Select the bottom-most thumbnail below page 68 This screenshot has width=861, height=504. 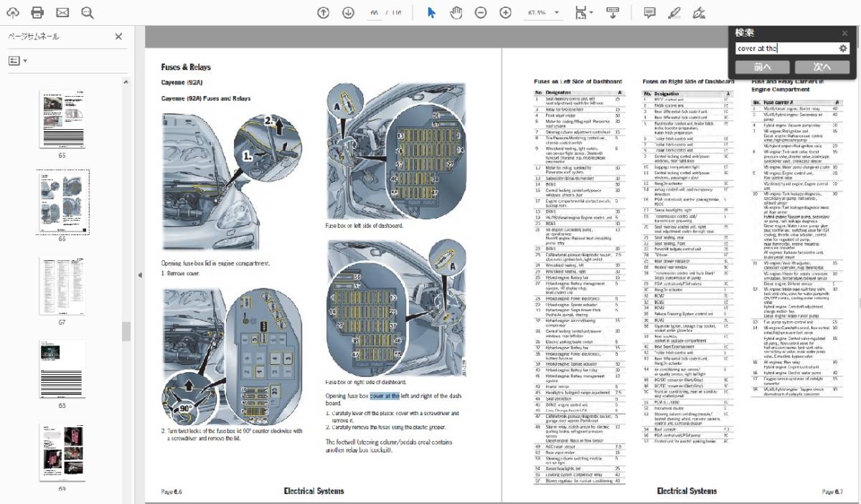pos(62,452)
